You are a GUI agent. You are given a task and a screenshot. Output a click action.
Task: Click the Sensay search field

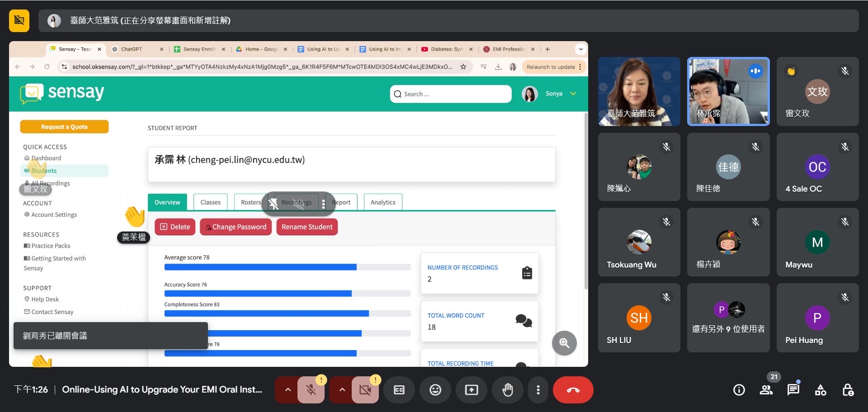point(450,94)
